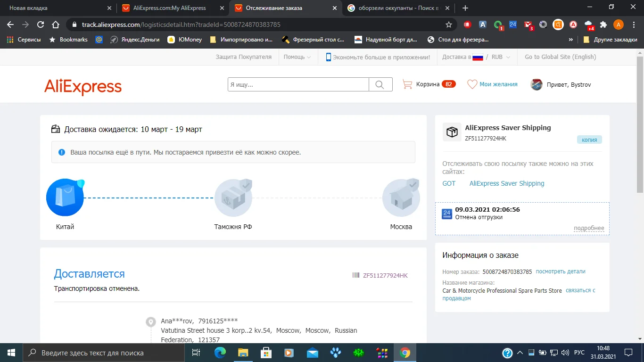Open Microsoft Edge from the taskbar

[x=220, y=353]
